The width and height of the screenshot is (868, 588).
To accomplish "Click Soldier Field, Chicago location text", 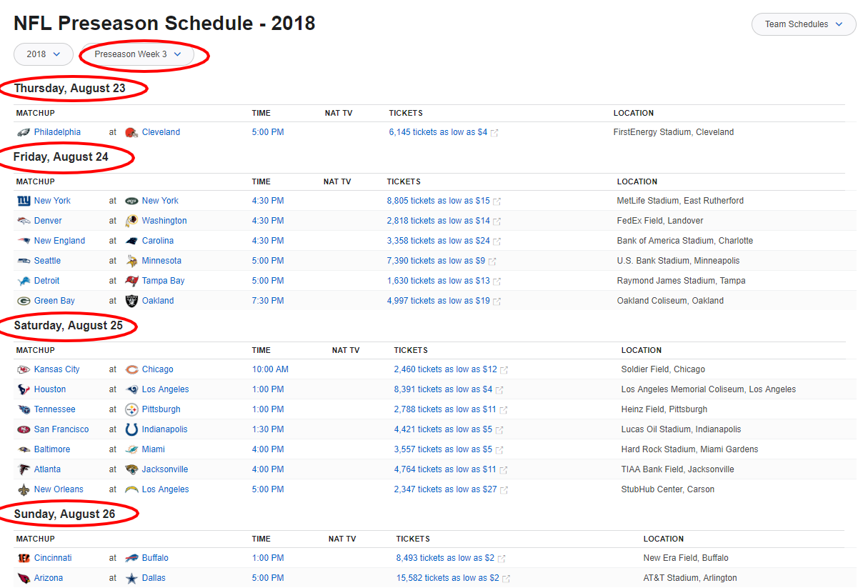I will tap(663, 369).
